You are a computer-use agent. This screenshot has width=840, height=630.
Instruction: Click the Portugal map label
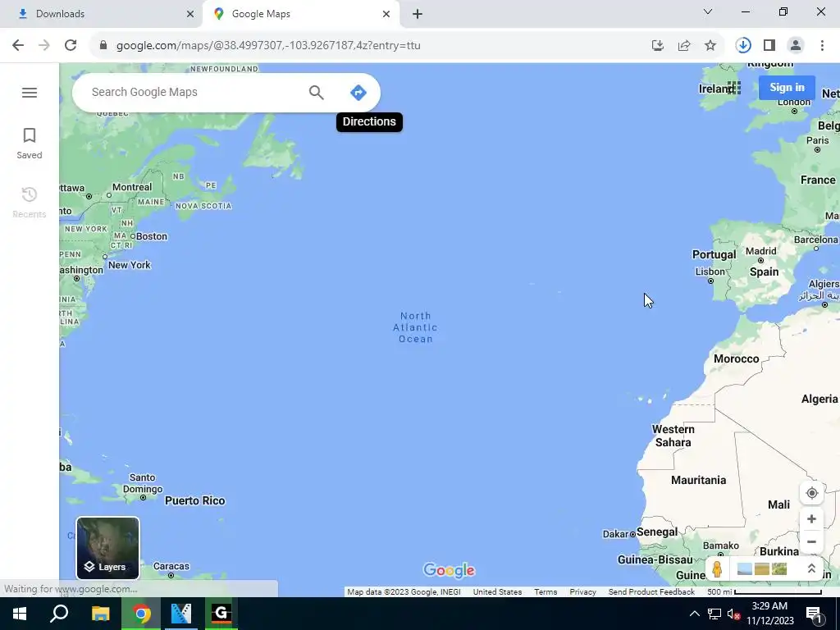(714, 254)
